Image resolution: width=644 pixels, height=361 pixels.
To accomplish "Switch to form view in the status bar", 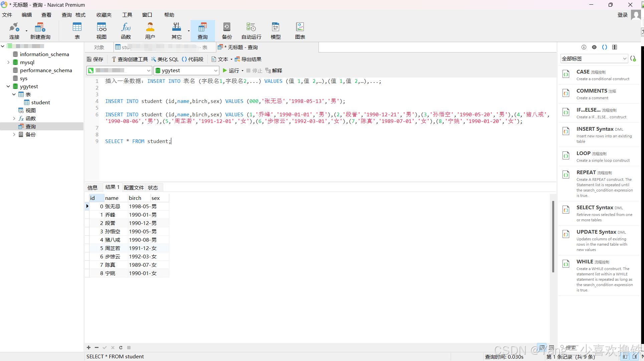I will 552,348.
